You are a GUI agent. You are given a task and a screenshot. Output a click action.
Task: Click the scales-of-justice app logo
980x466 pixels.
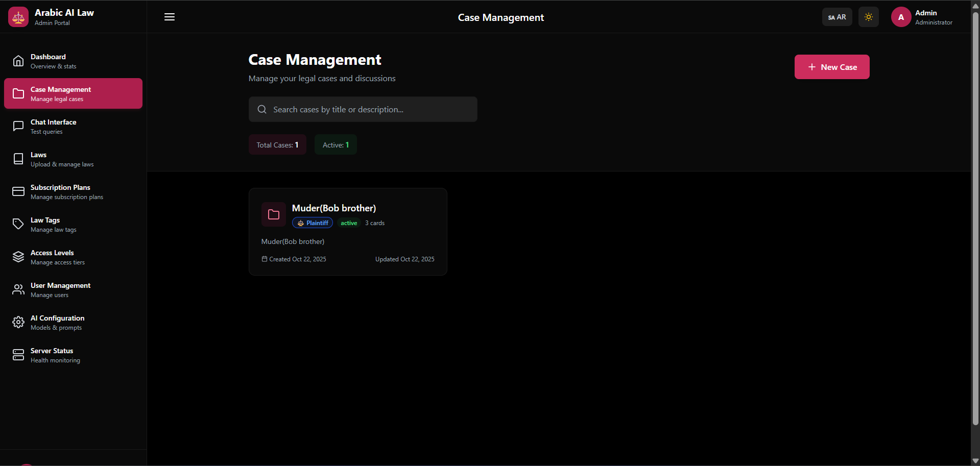tap(18, 17)
